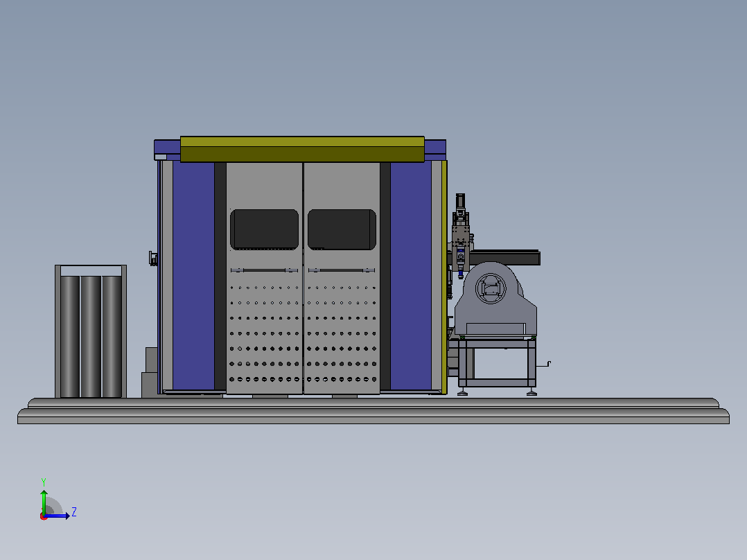Viewport: 747px width, 560px height.
Task: Select the round chuck of the rotary positioner
Action: click(490, 288)
